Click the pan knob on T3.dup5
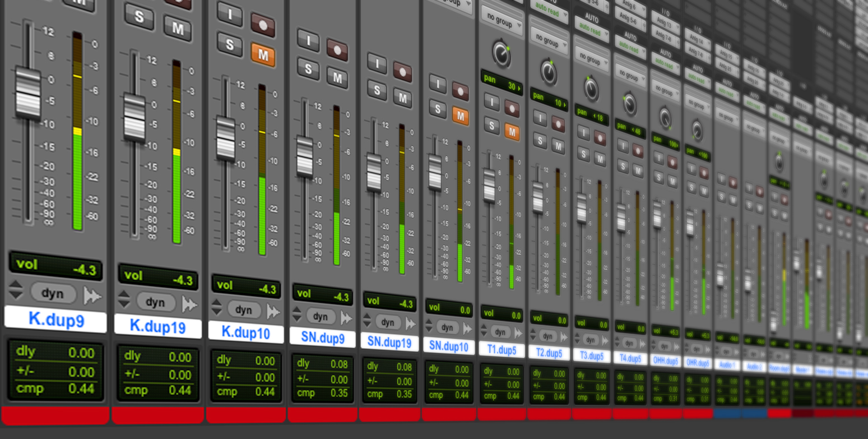Viewport: 868px width, 439px height. coord(591,89)
